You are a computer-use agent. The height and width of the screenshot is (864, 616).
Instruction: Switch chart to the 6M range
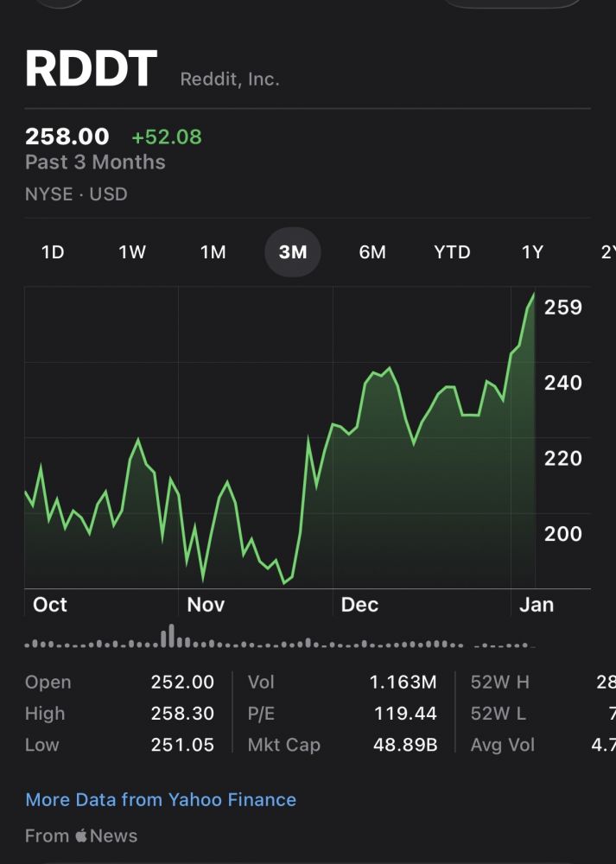click(372, 252)
